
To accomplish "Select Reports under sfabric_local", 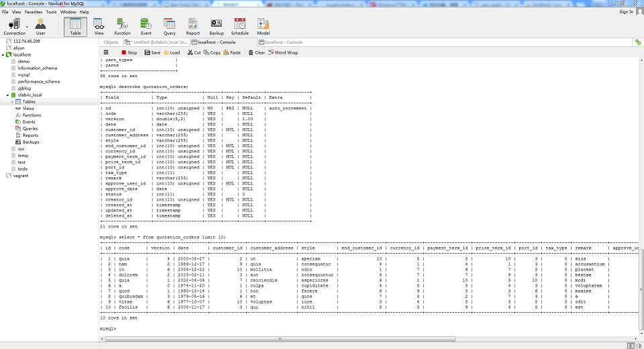I will pyautogui.click(x=30, y=136).
